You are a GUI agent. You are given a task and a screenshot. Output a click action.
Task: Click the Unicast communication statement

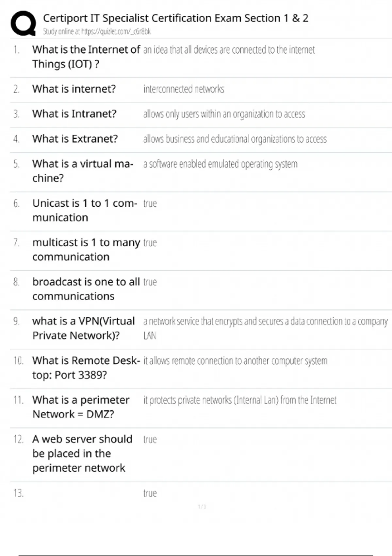coord(85,210)
